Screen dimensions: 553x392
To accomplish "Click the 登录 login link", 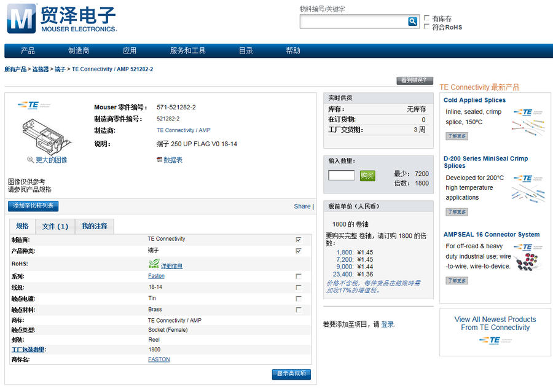I will point(387,324).
